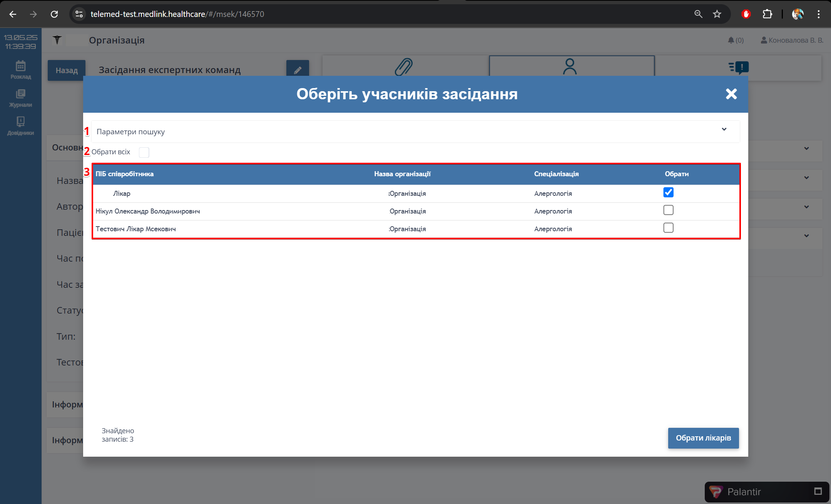Click the Назад back button
Screen dimensions: 831x504
[x=67, y=70]
